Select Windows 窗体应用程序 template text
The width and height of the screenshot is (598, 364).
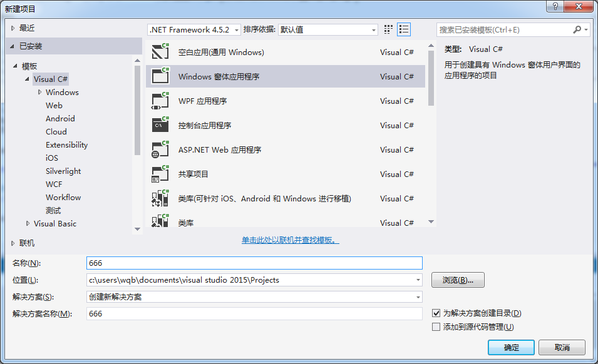pos(219,76)
